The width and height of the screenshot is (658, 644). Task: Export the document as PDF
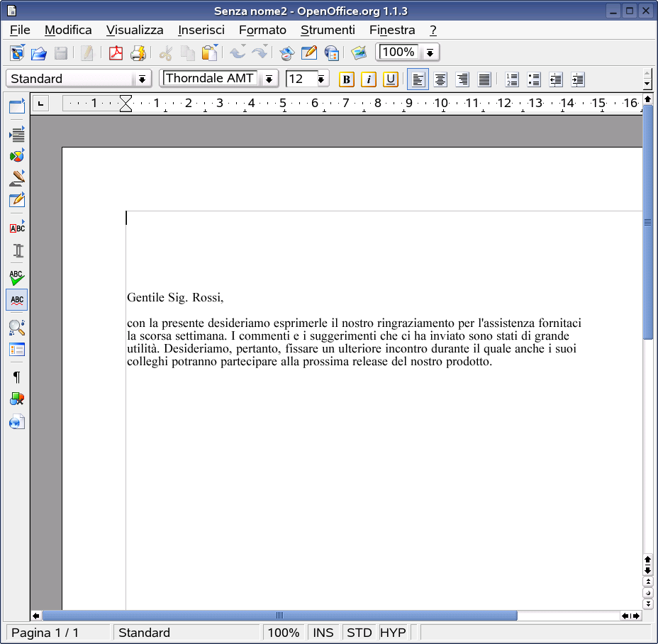click(116, 52)
